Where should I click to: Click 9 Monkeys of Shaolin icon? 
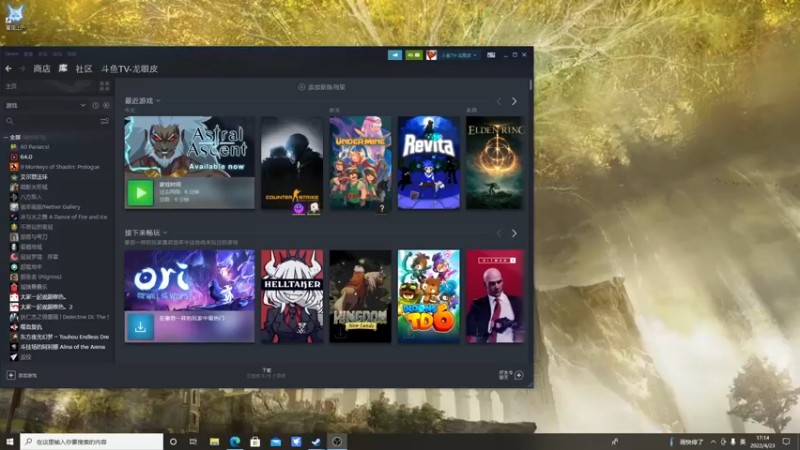pyautogui.click(x=14, y=167)
